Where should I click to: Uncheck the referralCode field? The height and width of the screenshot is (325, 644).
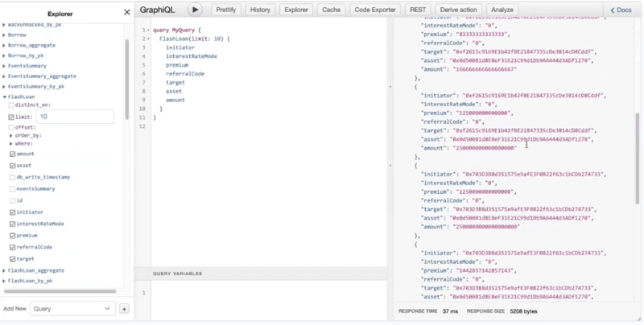(12, 247)
